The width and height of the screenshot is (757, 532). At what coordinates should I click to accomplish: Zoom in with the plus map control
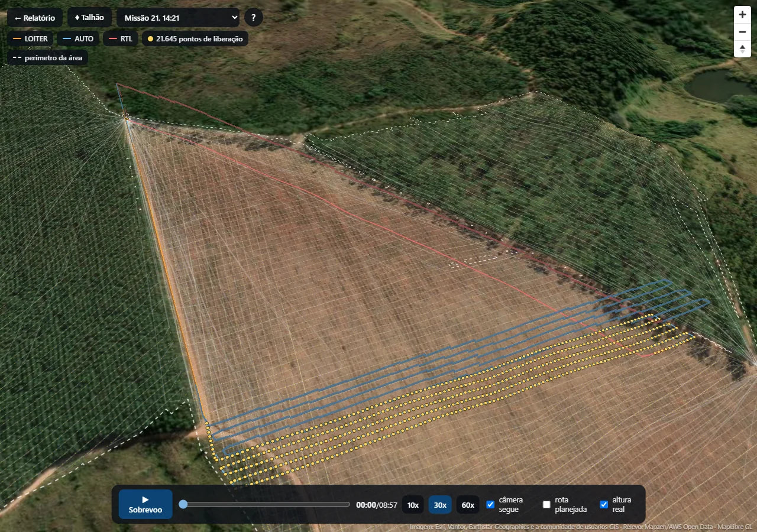742,15
